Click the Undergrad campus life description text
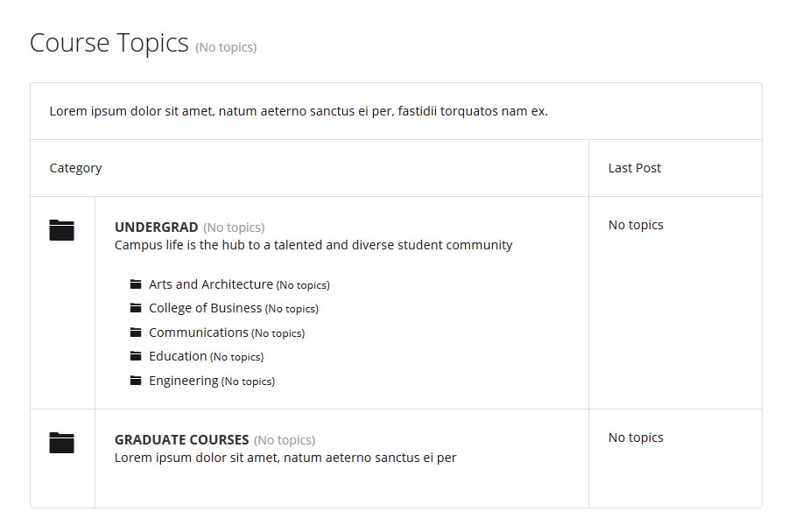Image resolution: width=795 pixels, height=532 pixels. pos(313,245)
